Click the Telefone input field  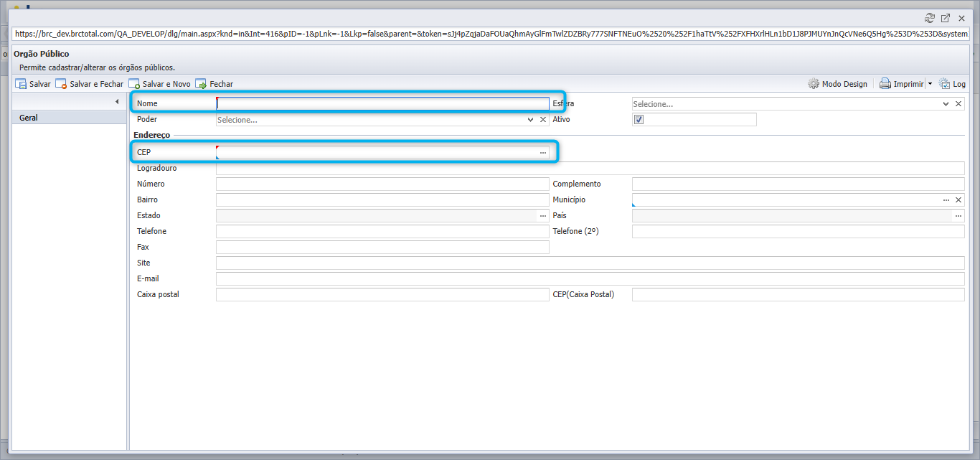(x=382, y=231)
